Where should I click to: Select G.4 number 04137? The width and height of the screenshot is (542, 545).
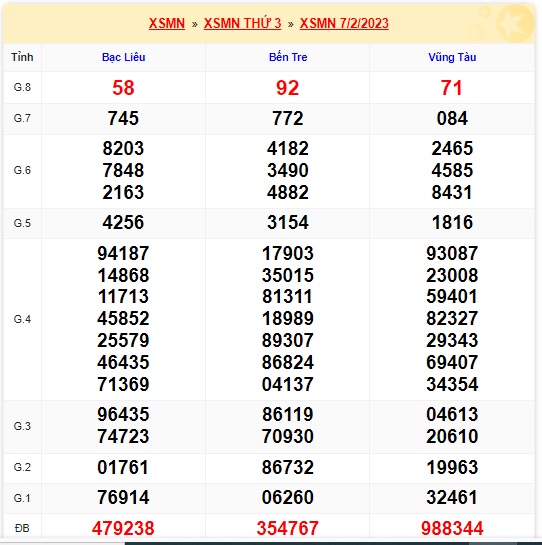[x=288, y=384]
